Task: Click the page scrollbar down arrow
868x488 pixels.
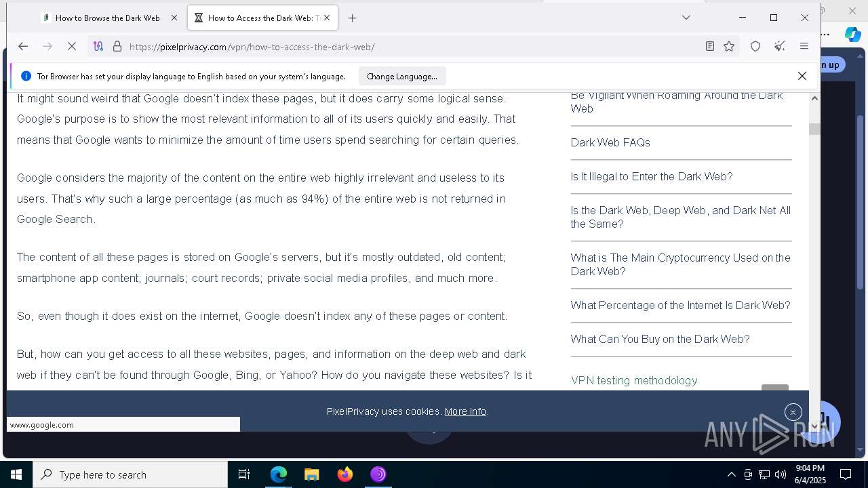Action: pyautogui.click(x=814, y=426)
